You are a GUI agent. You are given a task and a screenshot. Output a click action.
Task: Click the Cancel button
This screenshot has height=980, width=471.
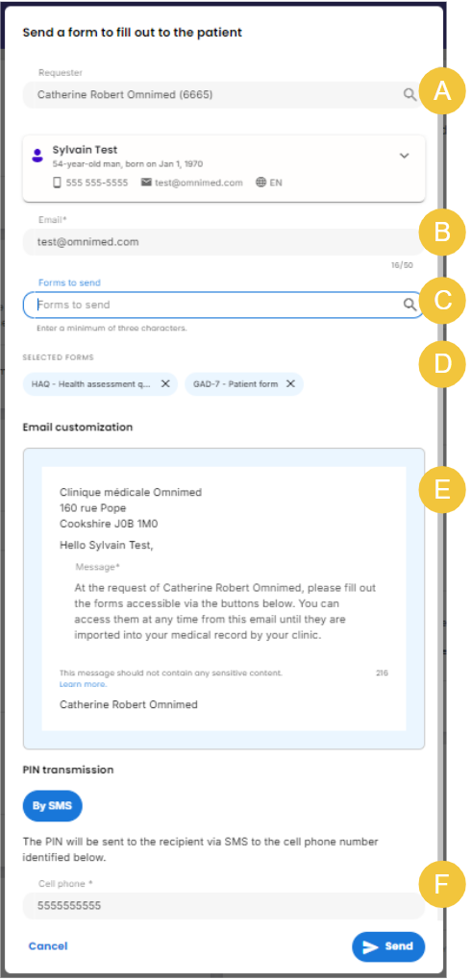pyautogui.click(x=48, y=946)
